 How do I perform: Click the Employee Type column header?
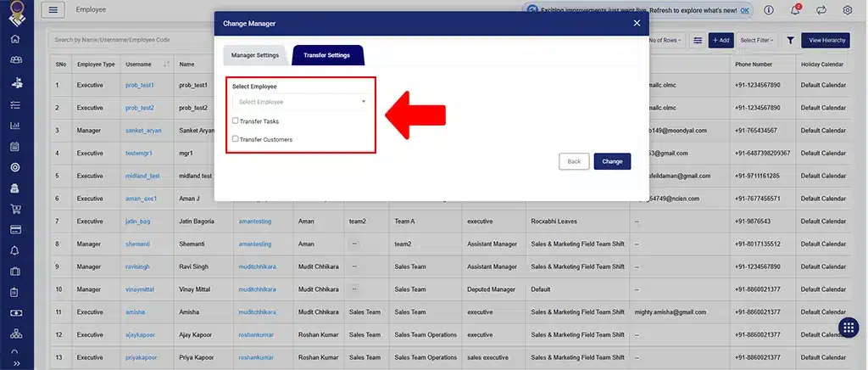tap(96, 64)
